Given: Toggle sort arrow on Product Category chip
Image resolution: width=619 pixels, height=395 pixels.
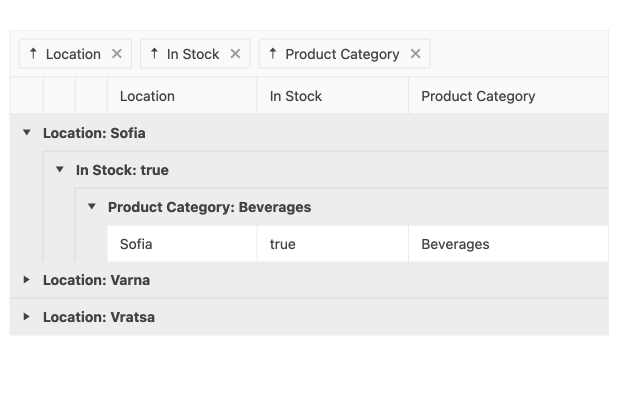Looking at the screenshot, I should tap(273, 53).
